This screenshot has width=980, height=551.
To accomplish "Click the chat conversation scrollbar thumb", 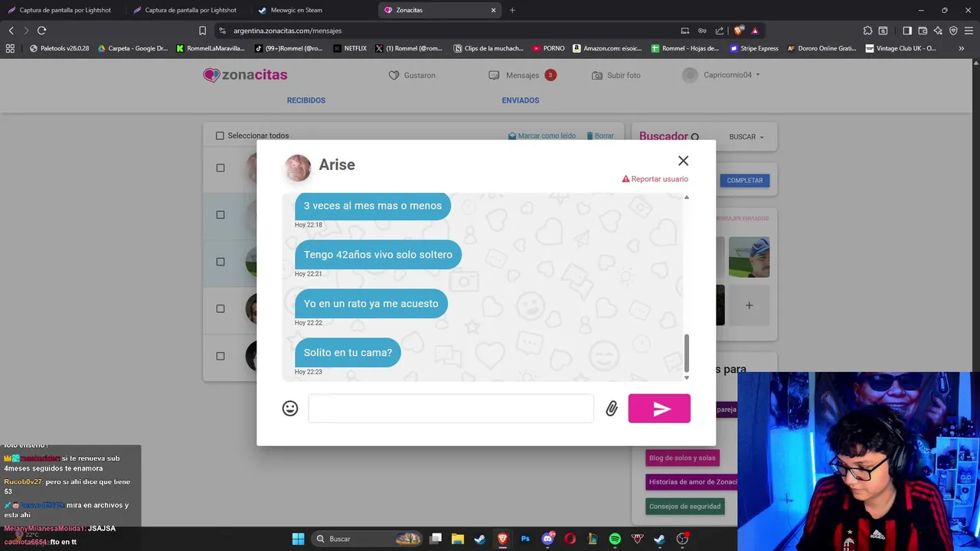I will pos(686,352).
